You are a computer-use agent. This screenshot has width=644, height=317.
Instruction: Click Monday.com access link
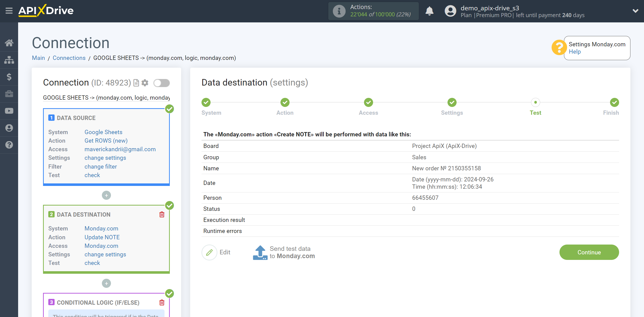[101, 246]
